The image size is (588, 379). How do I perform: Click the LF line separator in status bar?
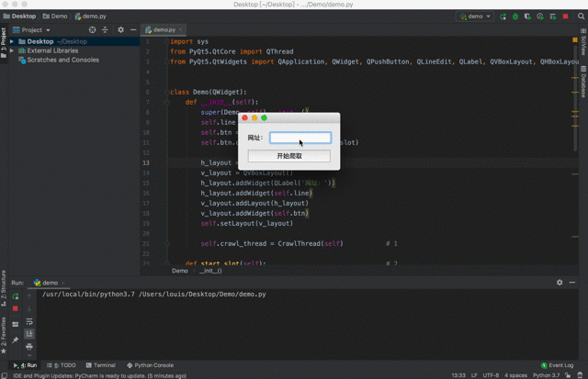pyautogui.click(x=474, y=375)
